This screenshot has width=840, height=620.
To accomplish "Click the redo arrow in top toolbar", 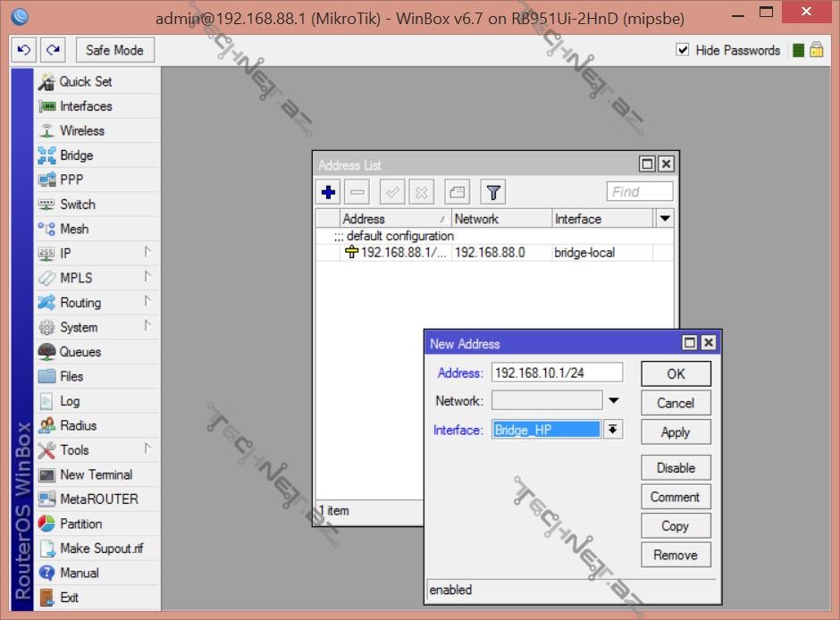I will coord(54,50).
